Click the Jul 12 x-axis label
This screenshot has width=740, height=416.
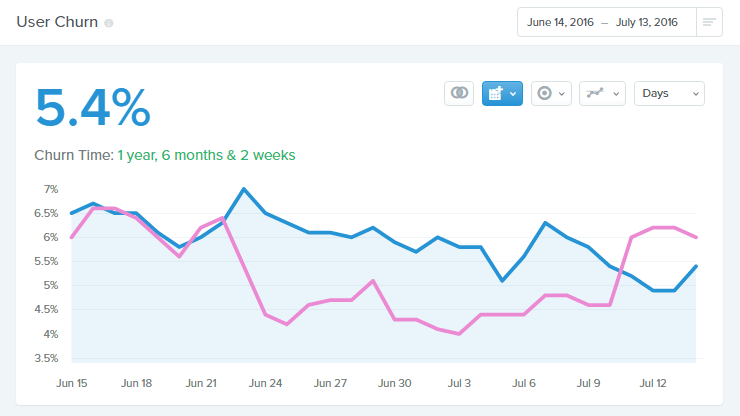click(x=653, y=383)
